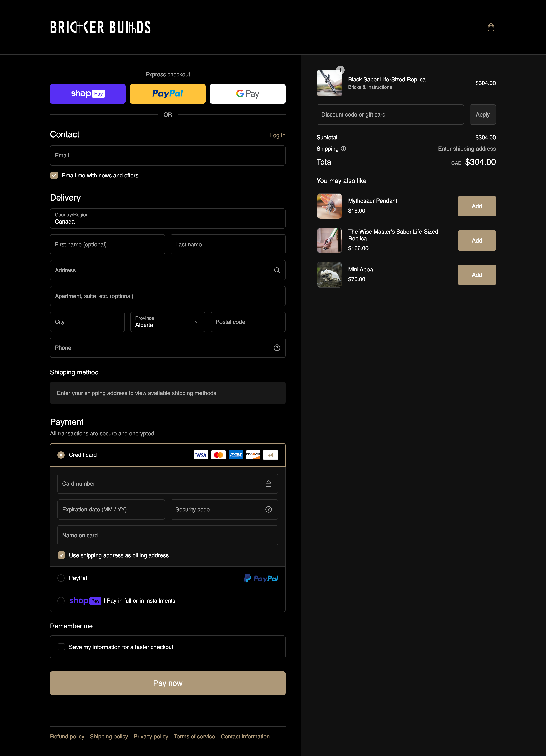Click the Discover card logo
The width and height of the screenshot is (546, 756).
[x=253, y=455]
